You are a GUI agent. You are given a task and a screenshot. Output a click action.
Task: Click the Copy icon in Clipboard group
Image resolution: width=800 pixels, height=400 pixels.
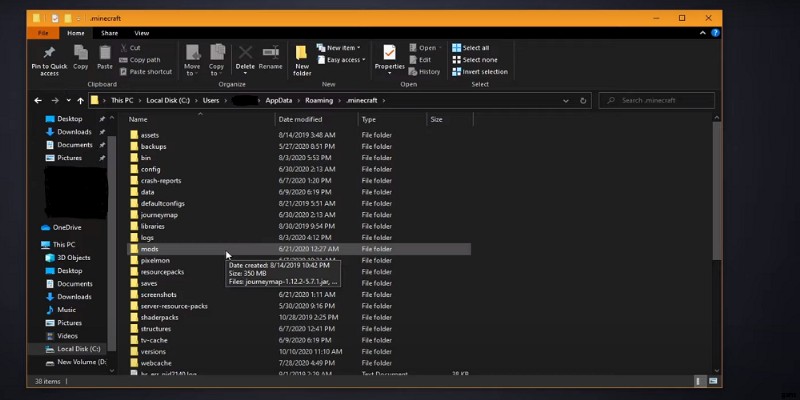[x=80, y=55]
